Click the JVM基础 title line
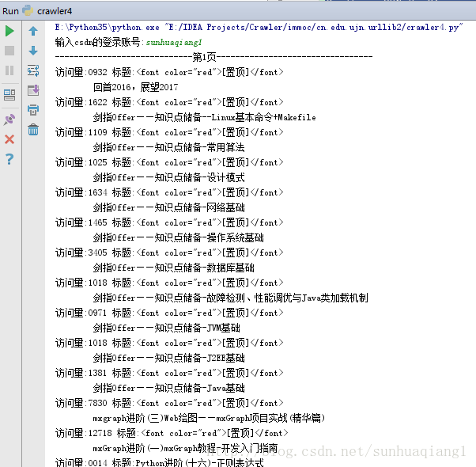This screenshot has width=476, height=467. (166, 328)
